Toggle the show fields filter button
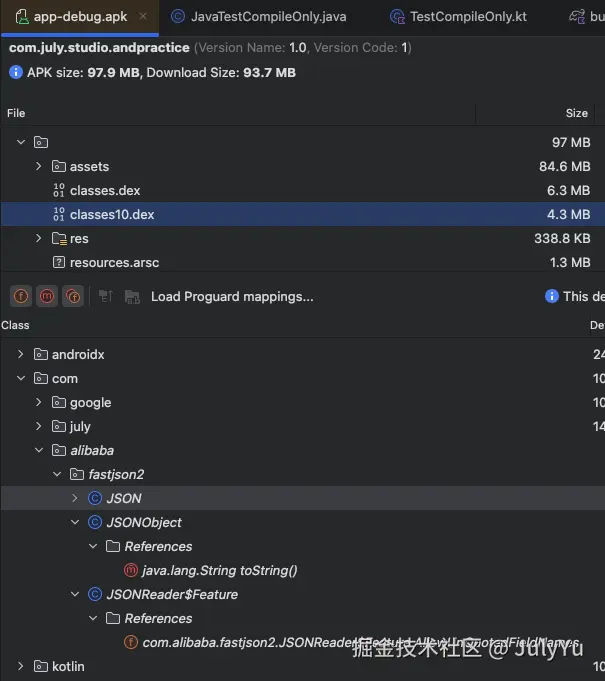This screenshot has width=605, height=681. click(21, 296)
